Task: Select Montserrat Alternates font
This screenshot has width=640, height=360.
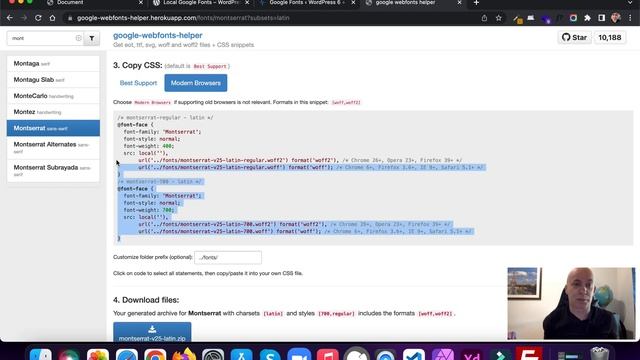Action: 53,148
